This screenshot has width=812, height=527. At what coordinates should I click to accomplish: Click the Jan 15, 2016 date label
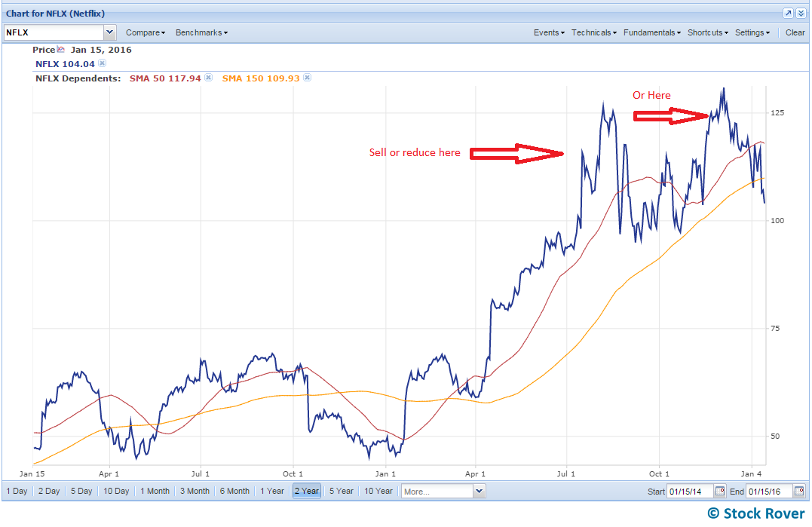point(101,50)
